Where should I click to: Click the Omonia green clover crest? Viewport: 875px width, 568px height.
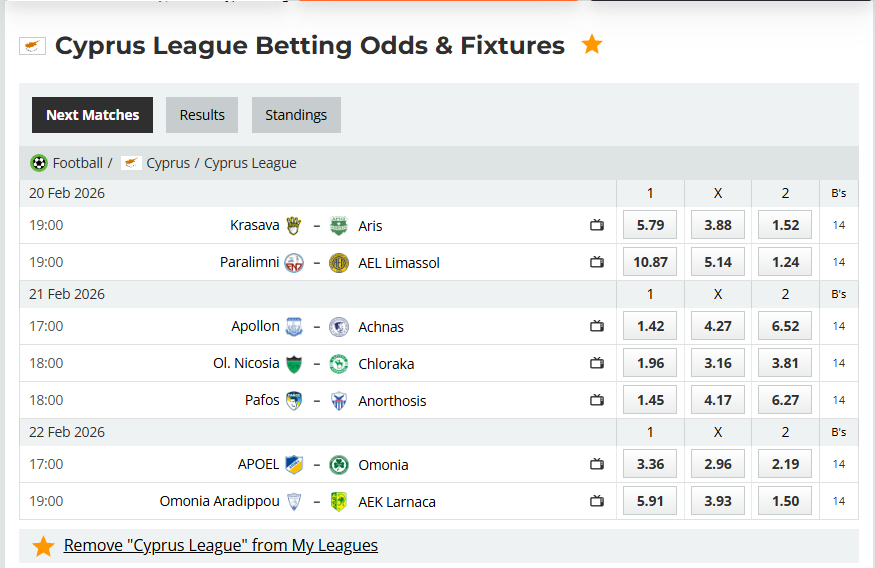click(x=339, y=464)
